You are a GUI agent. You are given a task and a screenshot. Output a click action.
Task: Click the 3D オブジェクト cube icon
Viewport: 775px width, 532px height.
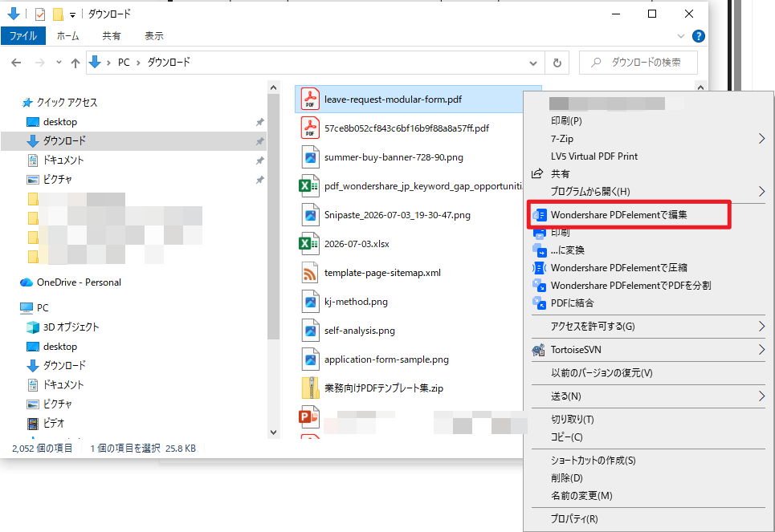[33, 327]
